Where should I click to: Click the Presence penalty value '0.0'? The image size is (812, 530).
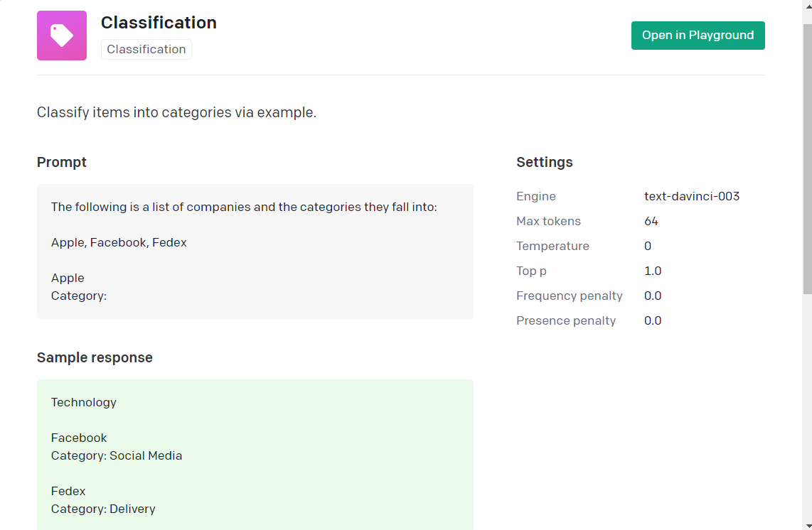[x=653, y=321]
